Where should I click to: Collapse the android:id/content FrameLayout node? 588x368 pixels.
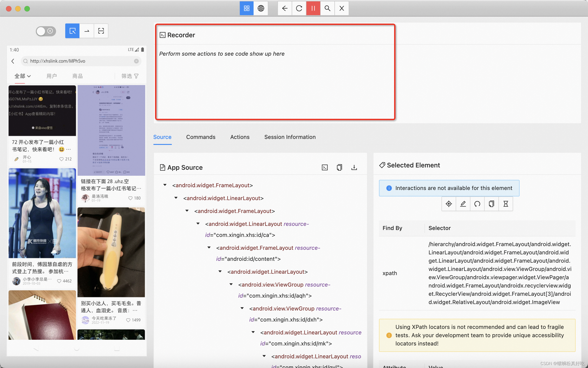click(x=209, y=248)
